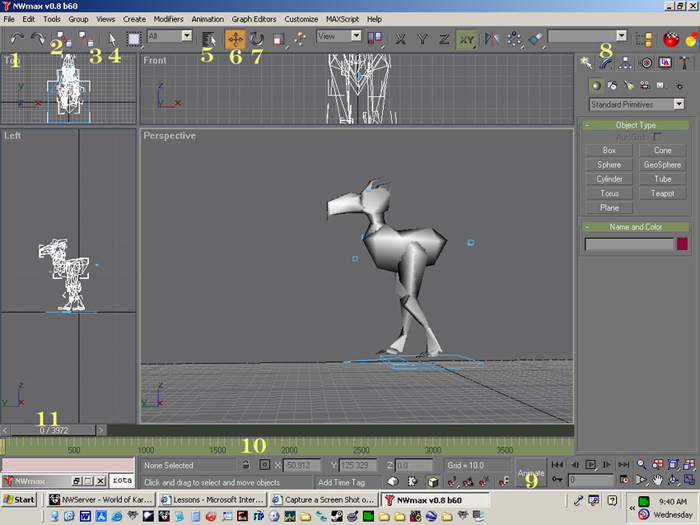Open the Standard Primitives dropdown
Image resolution: width=700 pixels, height=525 pixels.
(637, 104)
